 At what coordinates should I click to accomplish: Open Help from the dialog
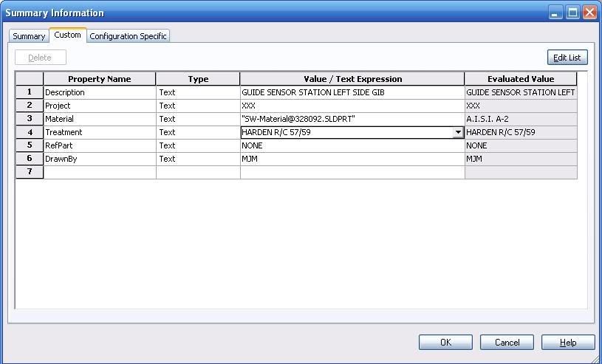pyautogui.click(x=568, y=343)
